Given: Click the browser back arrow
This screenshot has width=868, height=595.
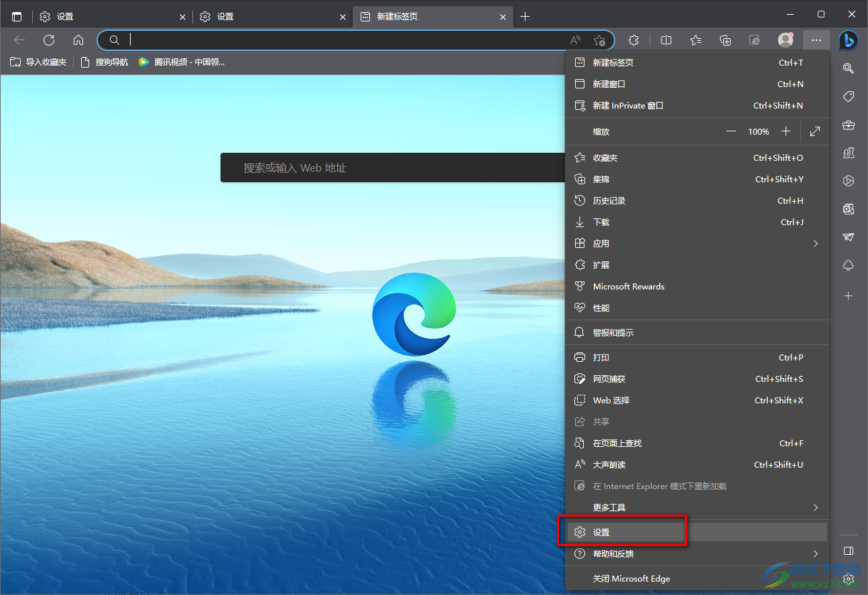Looking at the screenshot, I should tap(19, 40).
